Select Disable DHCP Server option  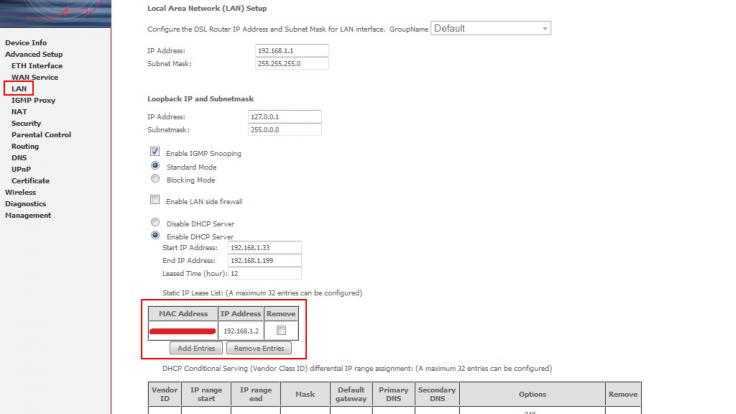(x=155, y=222)
